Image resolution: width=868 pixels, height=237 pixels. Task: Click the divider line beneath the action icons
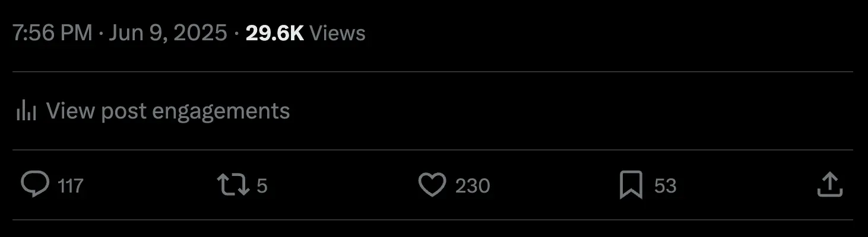click(x=433, y=220)
